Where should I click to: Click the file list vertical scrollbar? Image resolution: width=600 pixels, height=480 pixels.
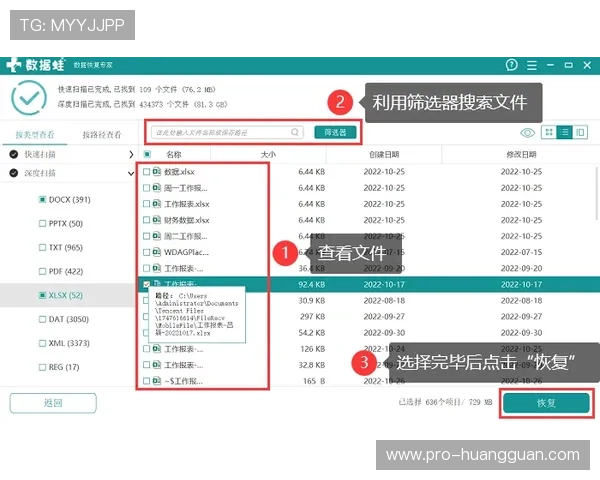(x=597, y=193)
